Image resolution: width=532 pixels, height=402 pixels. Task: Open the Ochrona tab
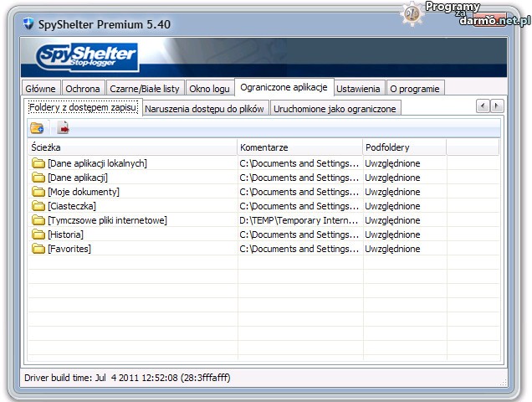(x=83, y=89)
